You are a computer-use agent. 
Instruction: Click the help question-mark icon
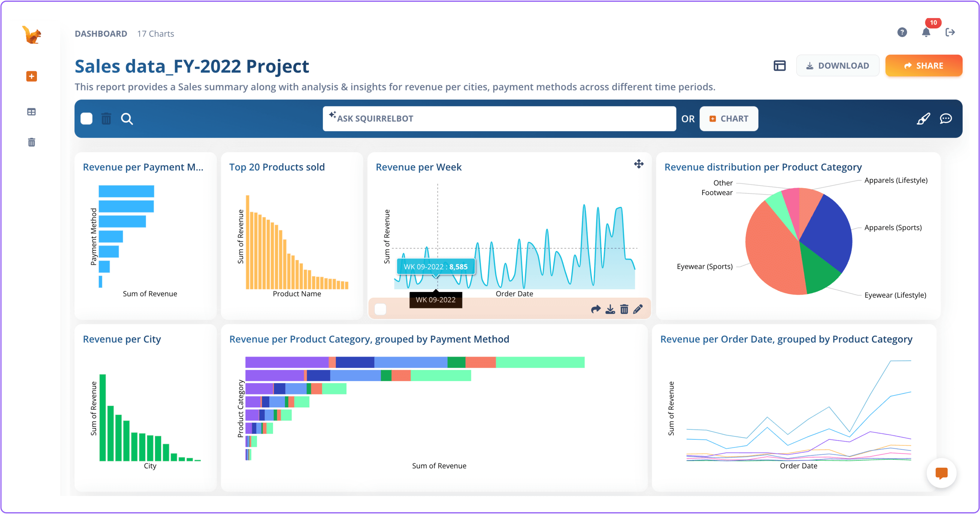[x=902, y=32]
